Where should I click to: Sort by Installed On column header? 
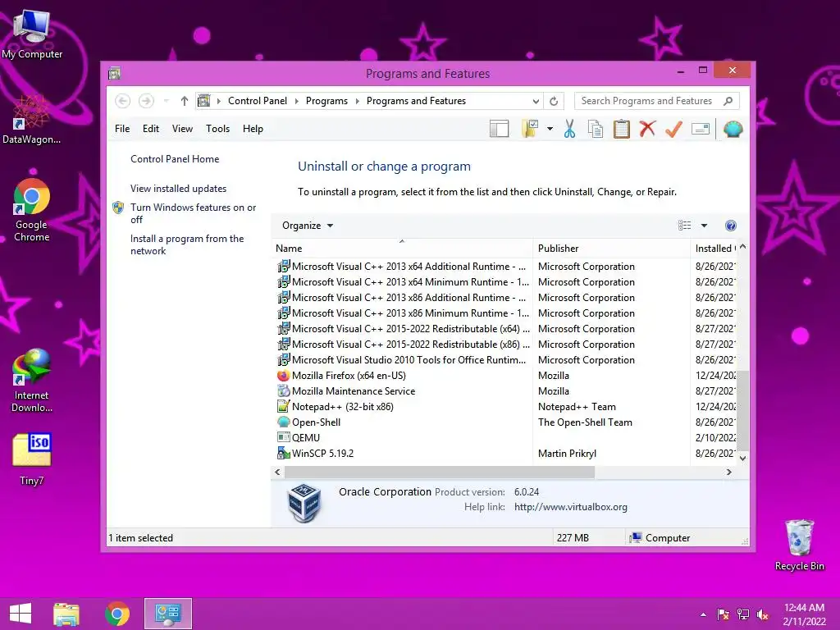coord(714,248)
